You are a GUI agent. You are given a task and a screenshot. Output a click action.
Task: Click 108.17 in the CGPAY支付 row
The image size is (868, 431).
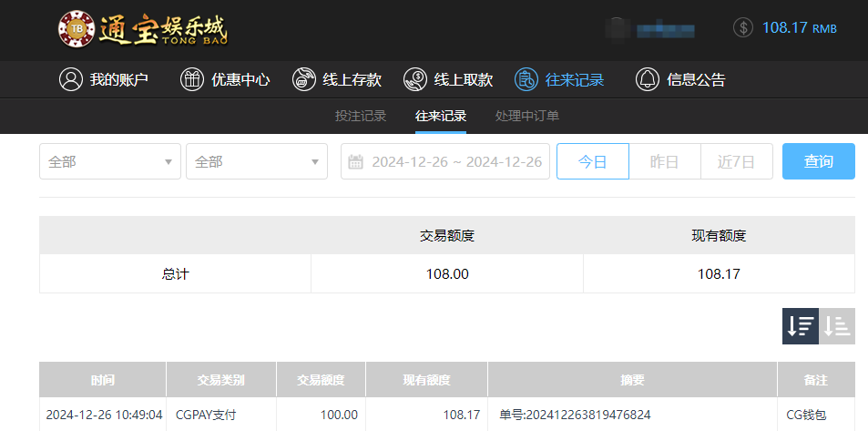tap(462, 415)
